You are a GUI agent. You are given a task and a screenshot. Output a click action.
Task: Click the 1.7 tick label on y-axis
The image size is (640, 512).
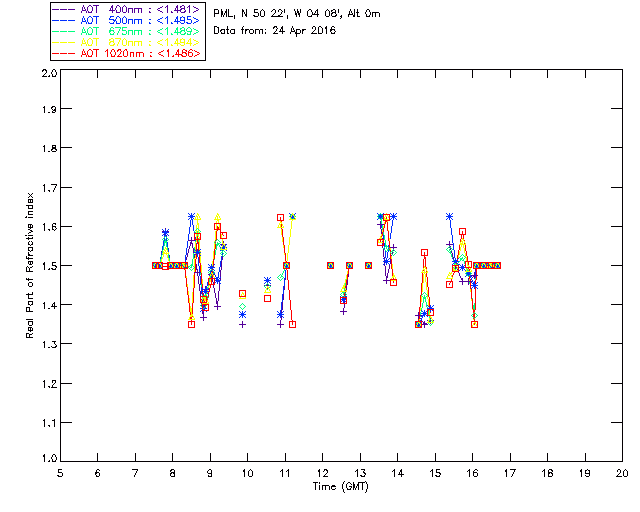(x=48, y=189)
